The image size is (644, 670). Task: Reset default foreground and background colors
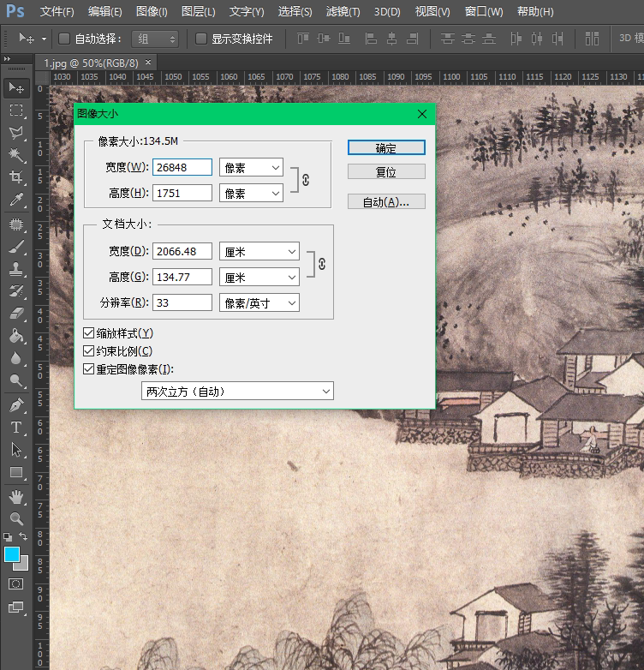click(8, 536)
